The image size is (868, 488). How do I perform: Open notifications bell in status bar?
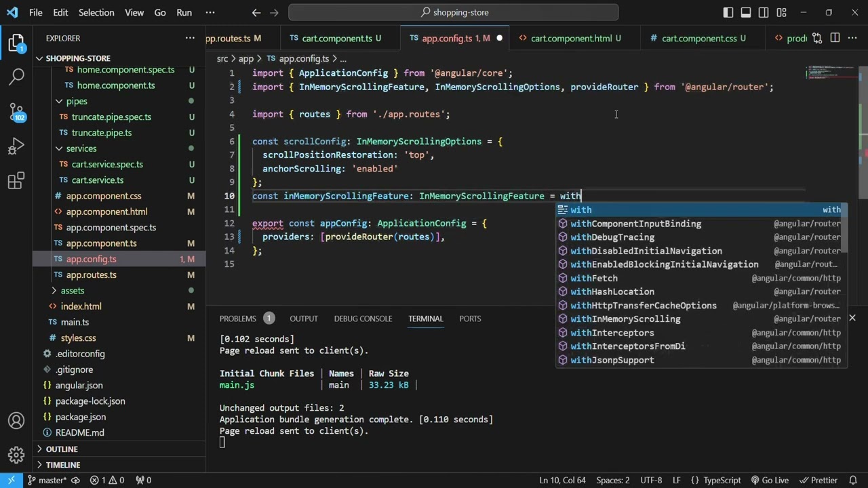(854, 480)
